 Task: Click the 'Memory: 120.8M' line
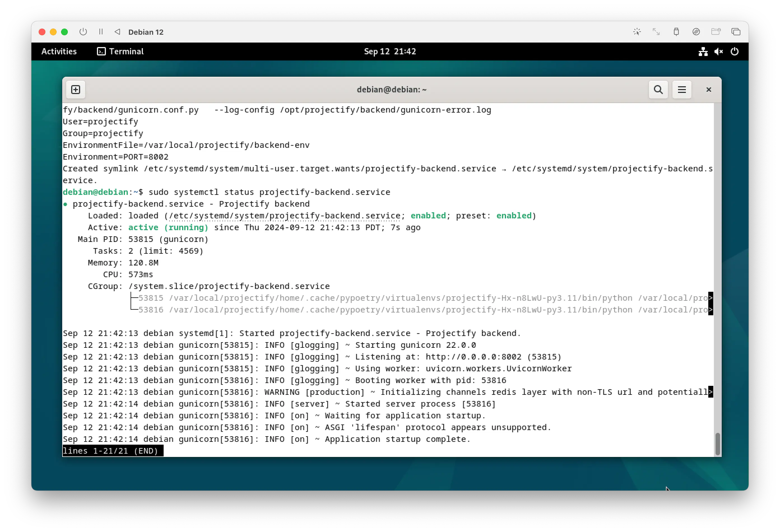pos(123,263)
